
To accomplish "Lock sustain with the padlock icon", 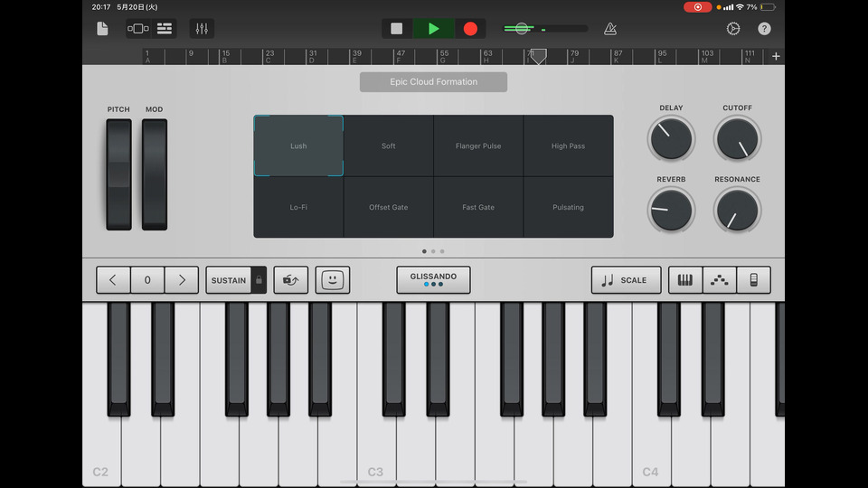I will pyautogui.click(x=259, y=280).
